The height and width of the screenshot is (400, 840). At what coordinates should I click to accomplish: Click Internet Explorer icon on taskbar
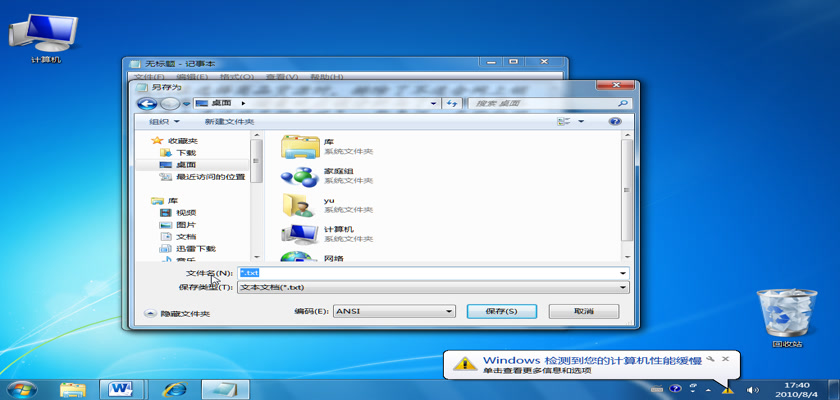tap(176, 388)
